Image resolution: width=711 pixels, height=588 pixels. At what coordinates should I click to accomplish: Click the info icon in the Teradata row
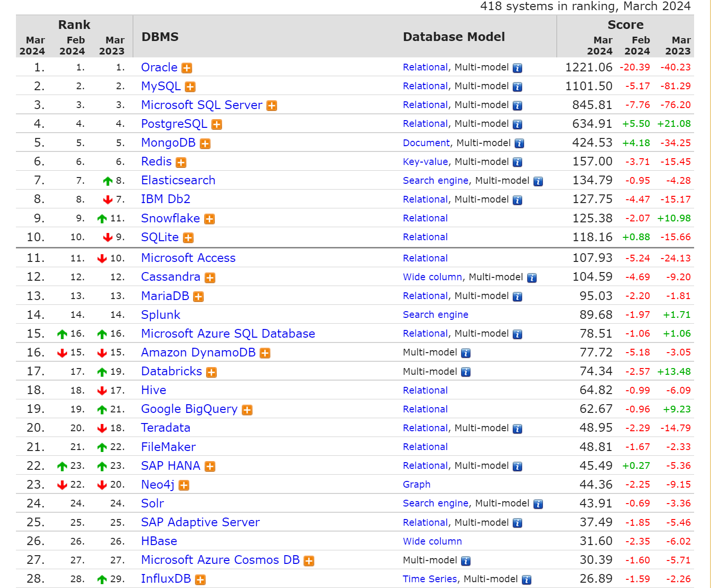tap(517, 429)
